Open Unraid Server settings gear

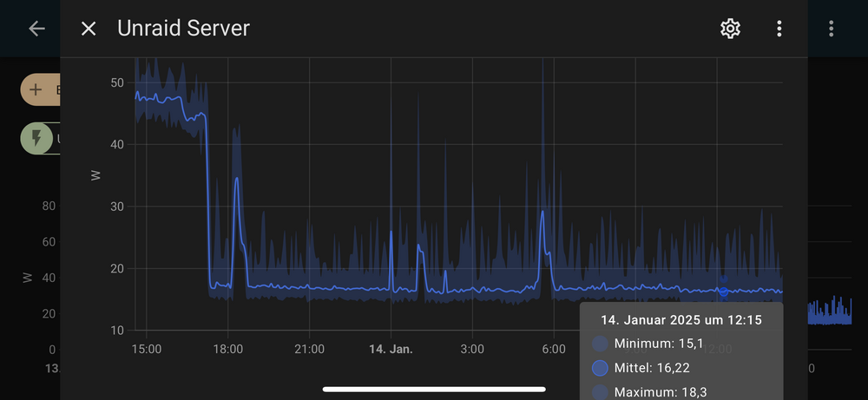pos(730,29)
